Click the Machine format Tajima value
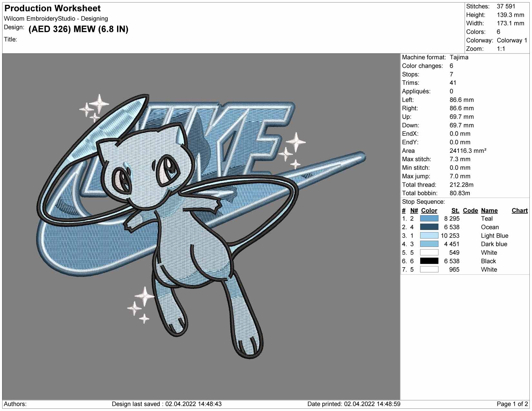The height and width of the screenshot is (411, 532). coord(459,57)
